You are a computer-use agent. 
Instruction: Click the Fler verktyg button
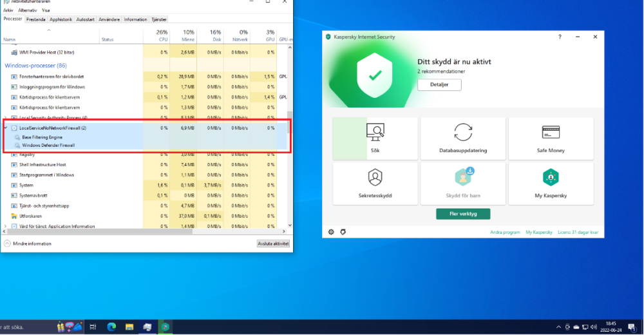463,214
